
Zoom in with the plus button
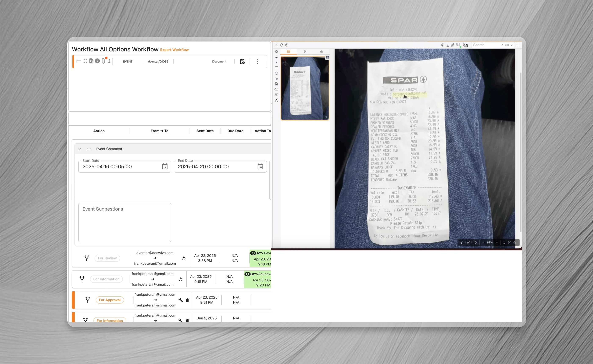(x=497, y=243)
